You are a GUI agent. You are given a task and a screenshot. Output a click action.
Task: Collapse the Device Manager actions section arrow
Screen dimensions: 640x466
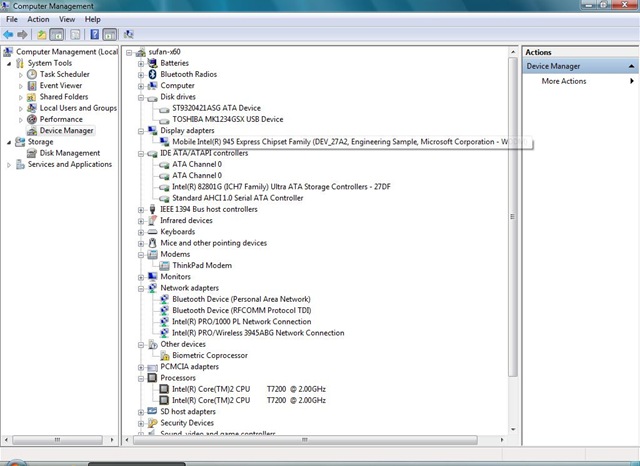tap(631, 66)
